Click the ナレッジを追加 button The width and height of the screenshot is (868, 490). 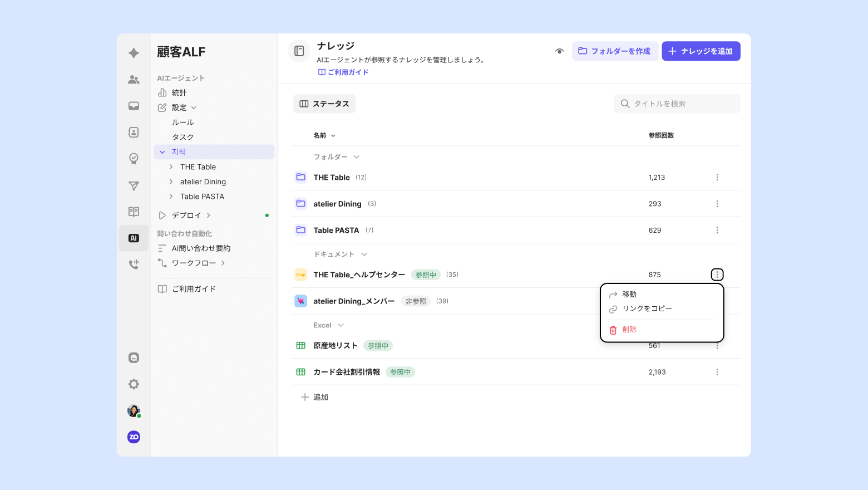pyautogui.click(x=701, y=51)
